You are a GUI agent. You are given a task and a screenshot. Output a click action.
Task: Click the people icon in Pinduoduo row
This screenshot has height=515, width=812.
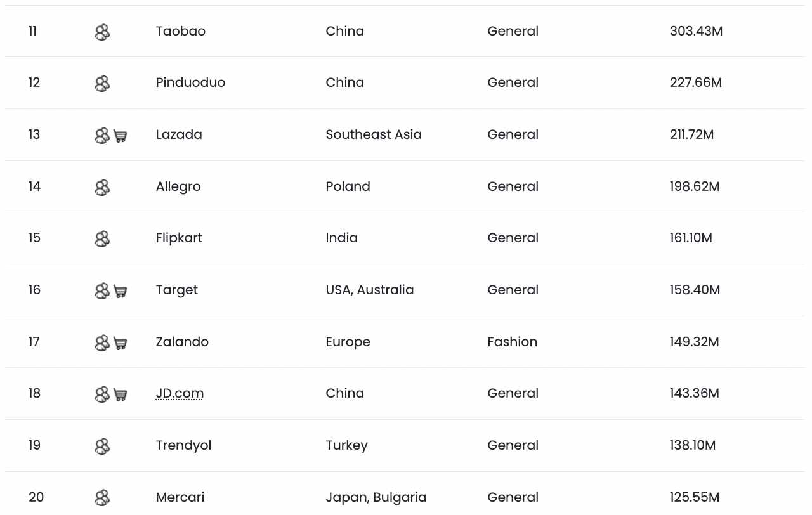coord(102,84)
